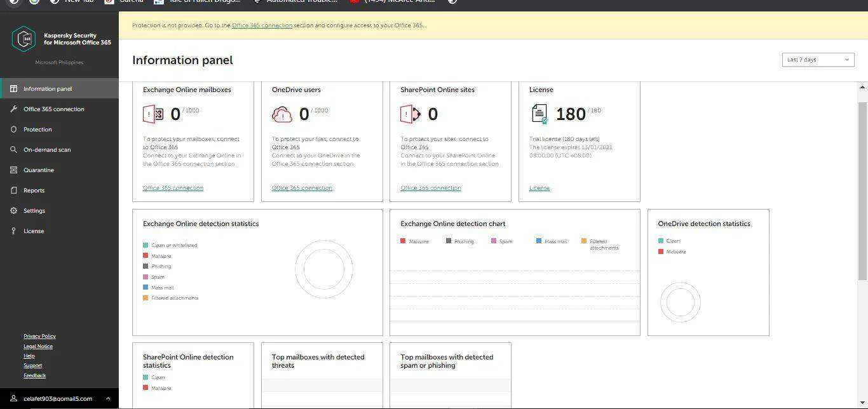The width and height of the screenshot is (868, 409).
Task: Open Office 365 connection link under Exchange mailboxes
Action: coord(173,188)
